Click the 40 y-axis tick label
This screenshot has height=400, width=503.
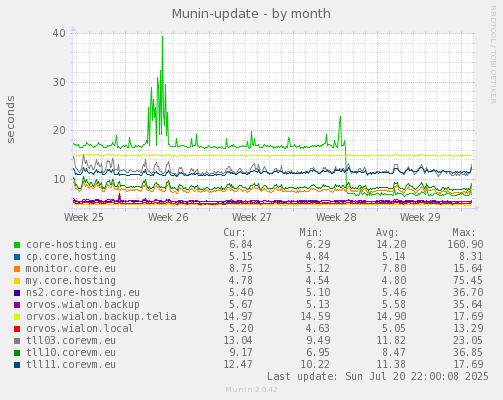pyautogui.click(x=59, y=33)
